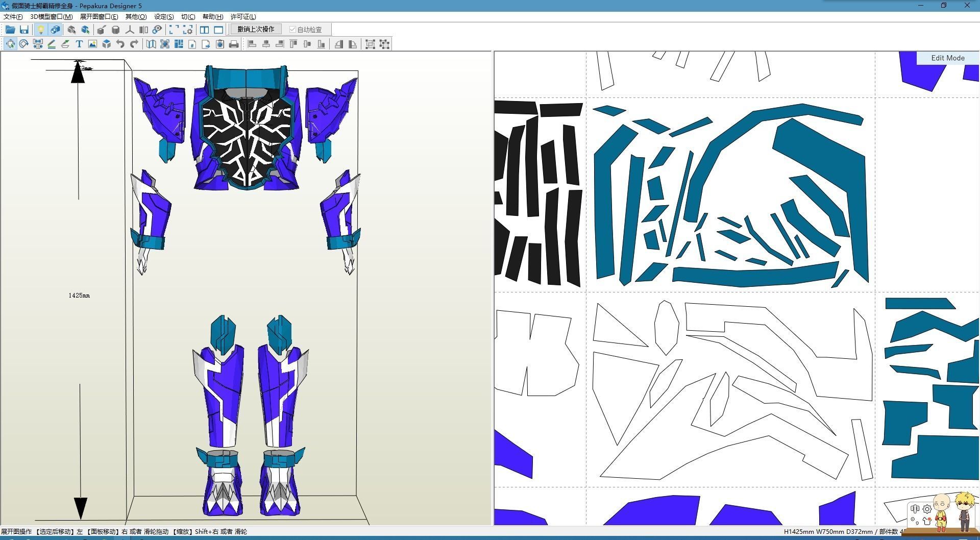Click the H1425mm W750mm D372mm status text

coord(828,531)
